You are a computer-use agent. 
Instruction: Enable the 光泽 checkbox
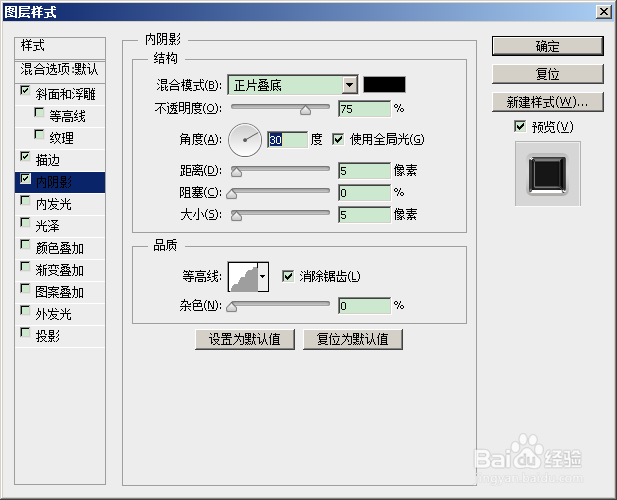tap(25, 223)
